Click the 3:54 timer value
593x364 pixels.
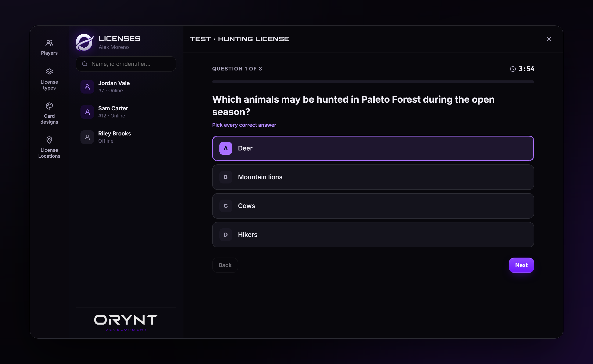[526, 69]
